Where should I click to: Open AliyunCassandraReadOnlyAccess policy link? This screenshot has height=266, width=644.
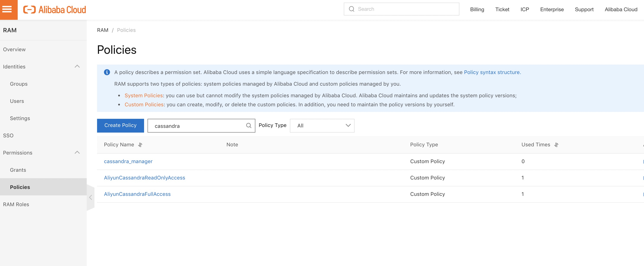pyautogui.click(x=145, y=178)
